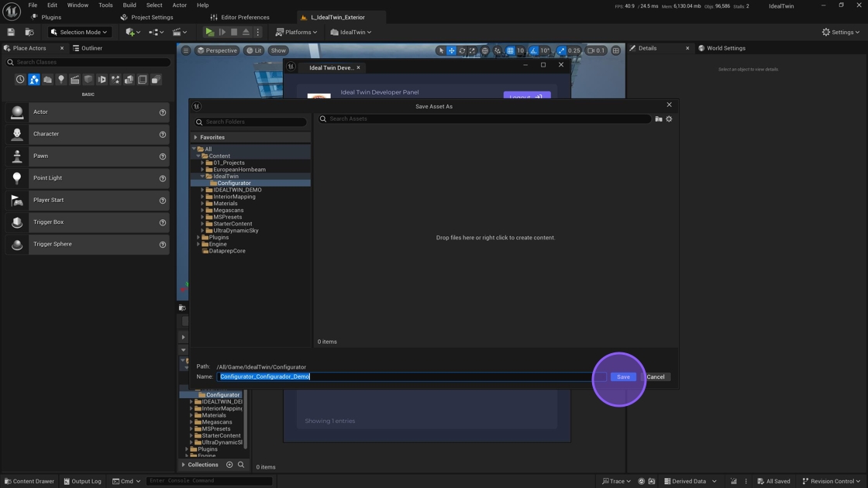The height and width of the screenshot is (488, 868).
Task: Expand the Favorites section in the dialog
Action: click(x=195, y=137)
